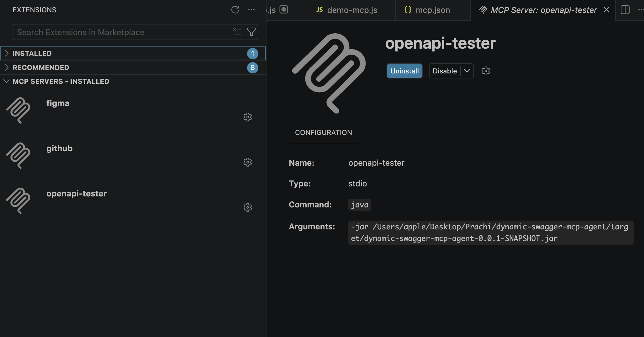Viewport: 644px width, 337px height.
Task: Close the MCP Server openapi-tester tab
Action: (607, 10)
